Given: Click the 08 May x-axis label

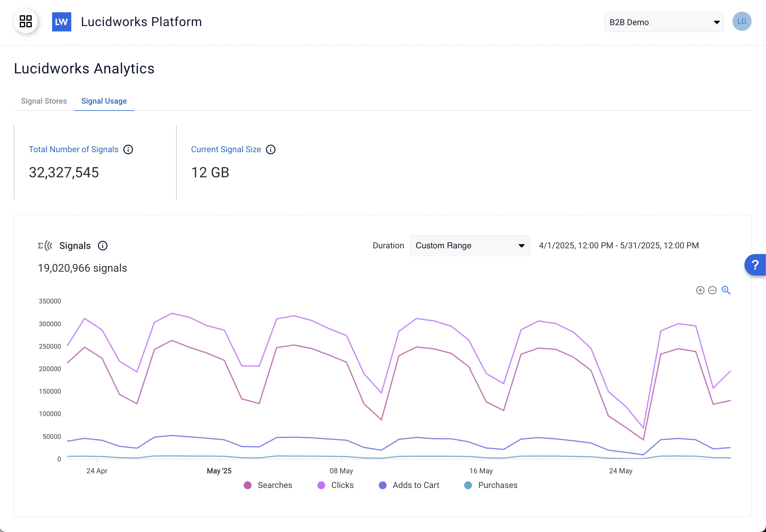Looking at the screenshot, I should (341, 471).
